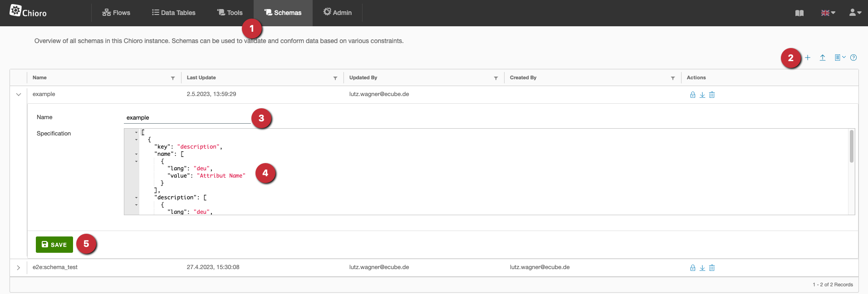Click the Chioro logo
The image size is (868, 294).
(x=28, y=11)
